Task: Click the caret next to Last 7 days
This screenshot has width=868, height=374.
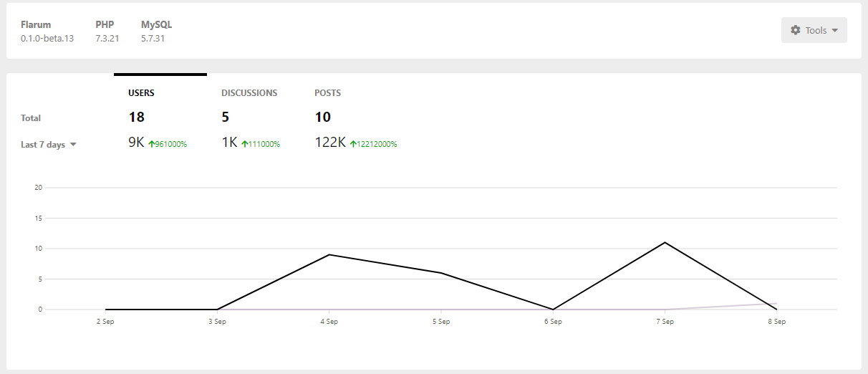Action: [x=73, y=145]
